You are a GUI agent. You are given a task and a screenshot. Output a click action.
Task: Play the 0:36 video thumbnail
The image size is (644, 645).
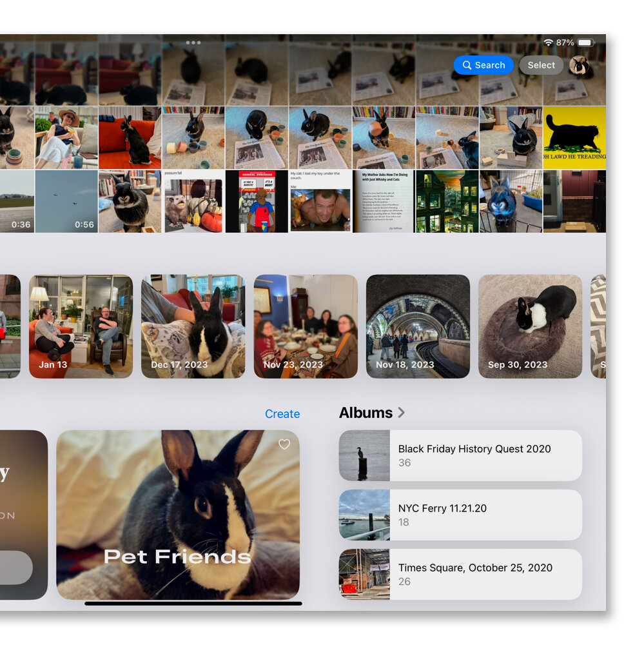point(17,201)
